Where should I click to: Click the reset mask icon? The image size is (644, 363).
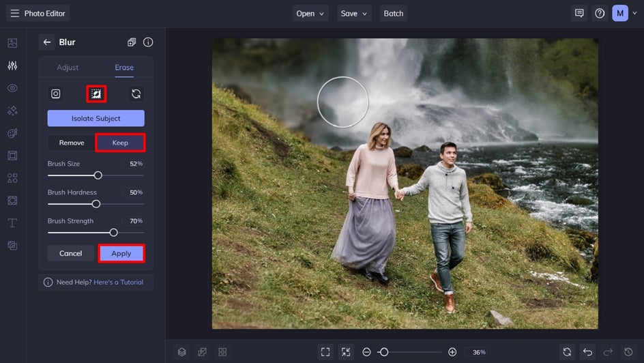coord(136,94)
